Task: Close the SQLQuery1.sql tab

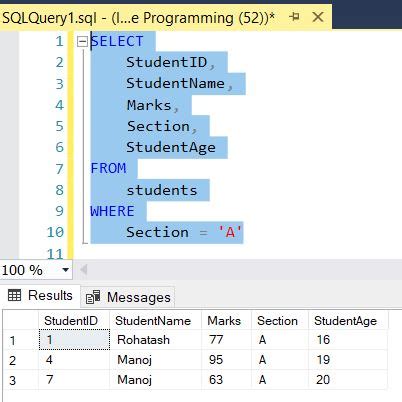Action: [x=318, y=17]
